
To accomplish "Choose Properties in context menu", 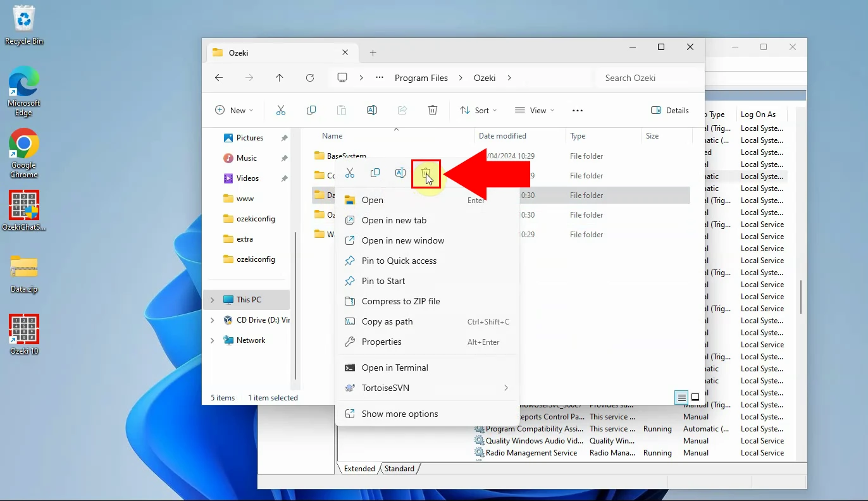I will (427, 342).
